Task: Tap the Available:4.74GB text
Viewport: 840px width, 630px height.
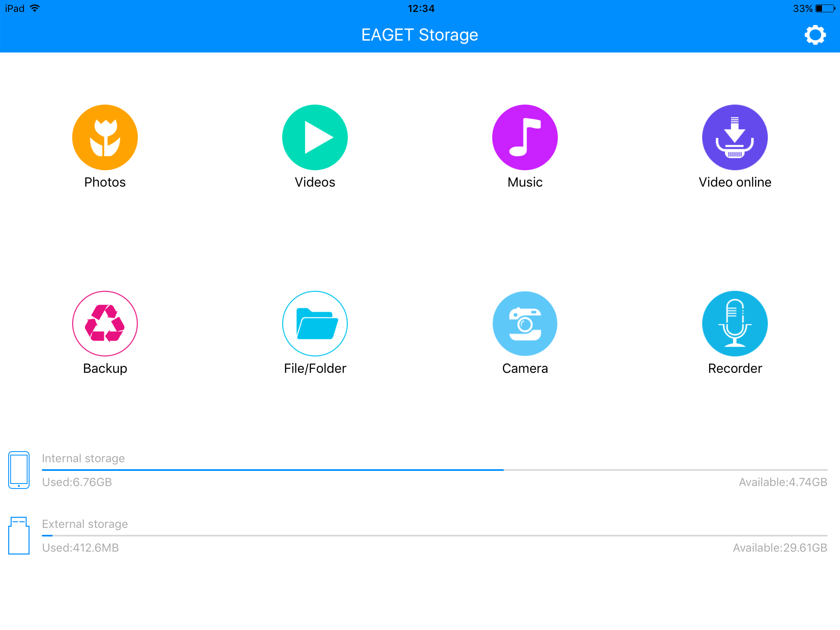Action: [783, 482]
